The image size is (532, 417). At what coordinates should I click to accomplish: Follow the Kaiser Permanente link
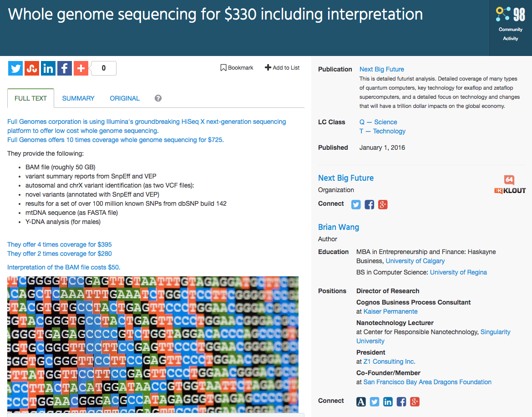click(390, 311)
